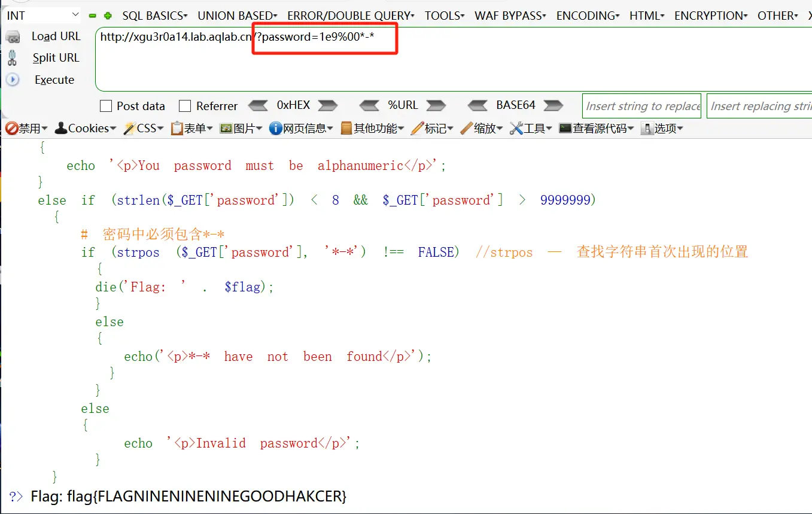Click the green plus icon in HackBar

108,16
